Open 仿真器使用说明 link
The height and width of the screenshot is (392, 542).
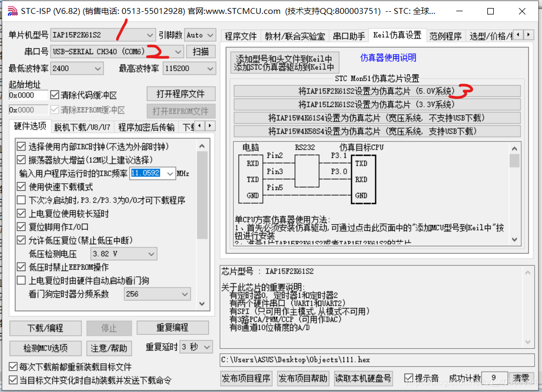[x=388, y=58]
